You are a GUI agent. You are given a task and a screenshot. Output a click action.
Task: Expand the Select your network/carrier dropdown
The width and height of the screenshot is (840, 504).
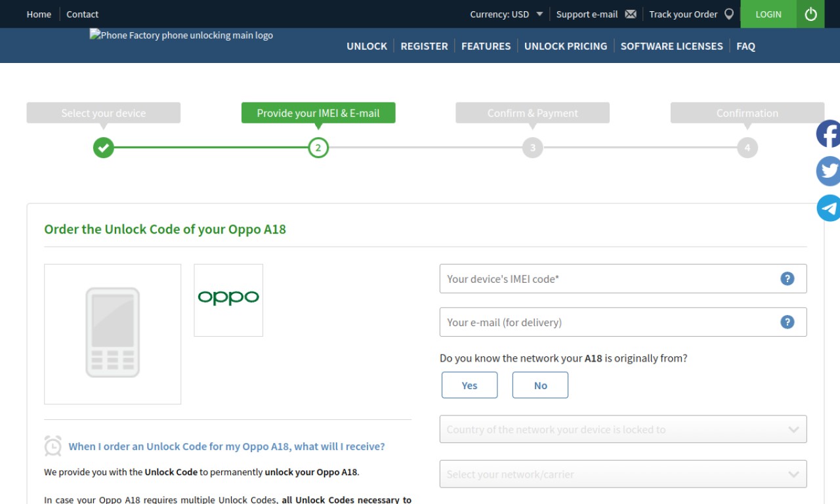click(x=623, y=474)
